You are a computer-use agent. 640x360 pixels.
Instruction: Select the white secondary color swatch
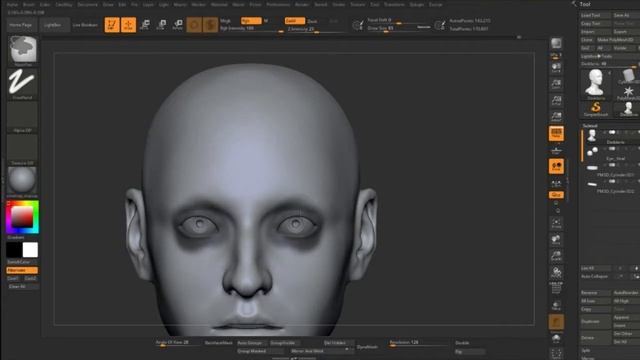tap(30, 250)
